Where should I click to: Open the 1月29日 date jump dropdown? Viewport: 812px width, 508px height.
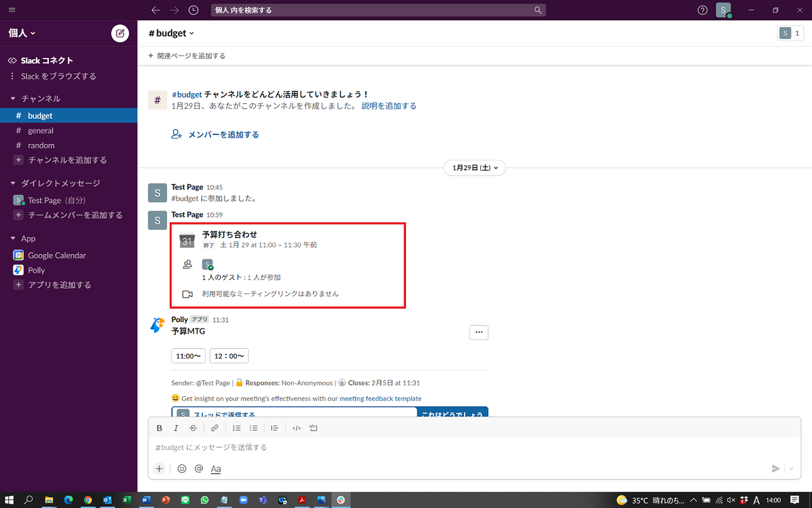474,168
